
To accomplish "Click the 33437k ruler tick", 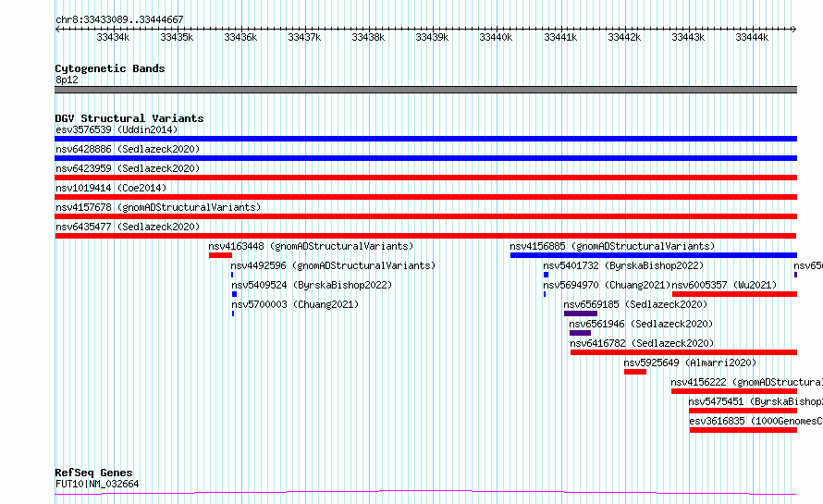I will (304, 37).
